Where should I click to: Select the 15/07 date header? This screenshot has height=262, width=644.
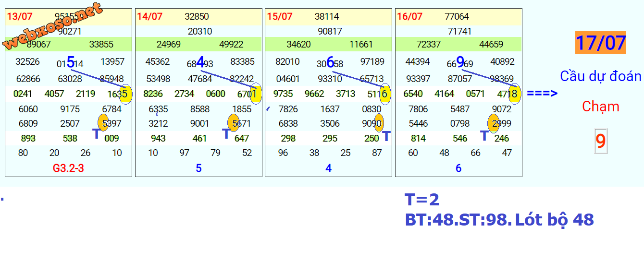pos(280,17)
